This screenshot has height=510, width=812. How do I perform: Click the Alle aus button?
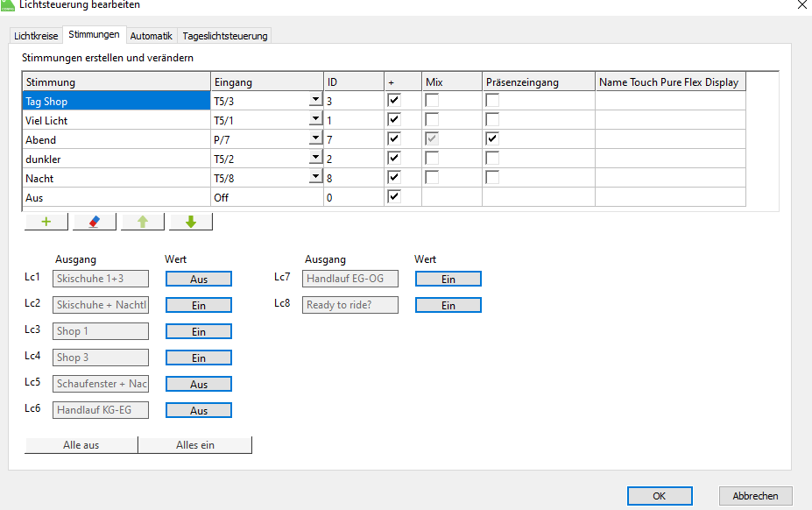point(81,445)
